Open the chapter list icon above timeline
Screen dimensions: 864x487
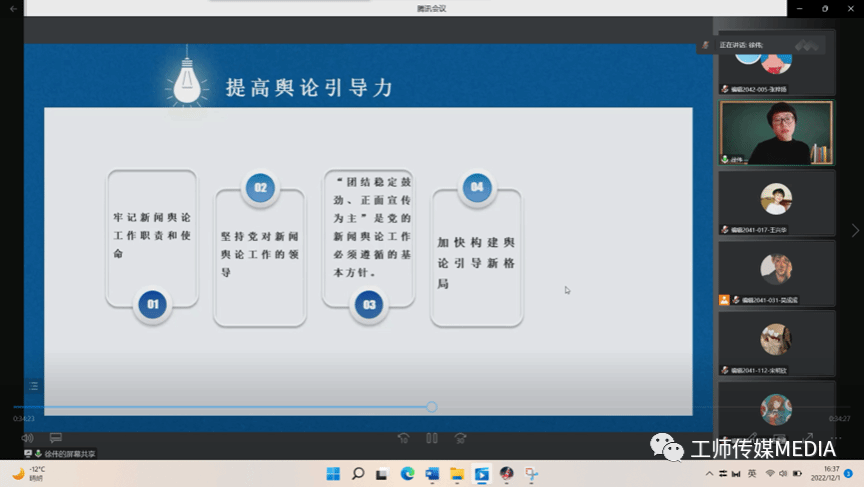pyautogui.click(x=33, y=386)
